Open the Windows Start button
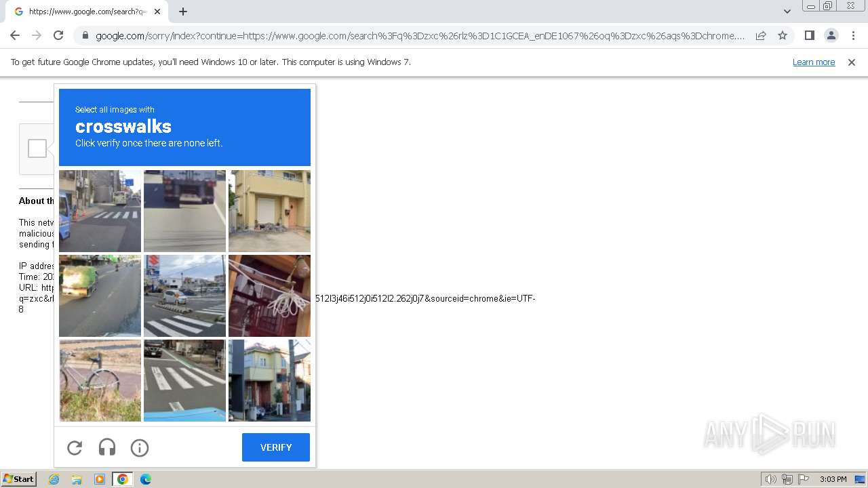The height and width of the screenshot is (488, 868). tap(19, 479)
